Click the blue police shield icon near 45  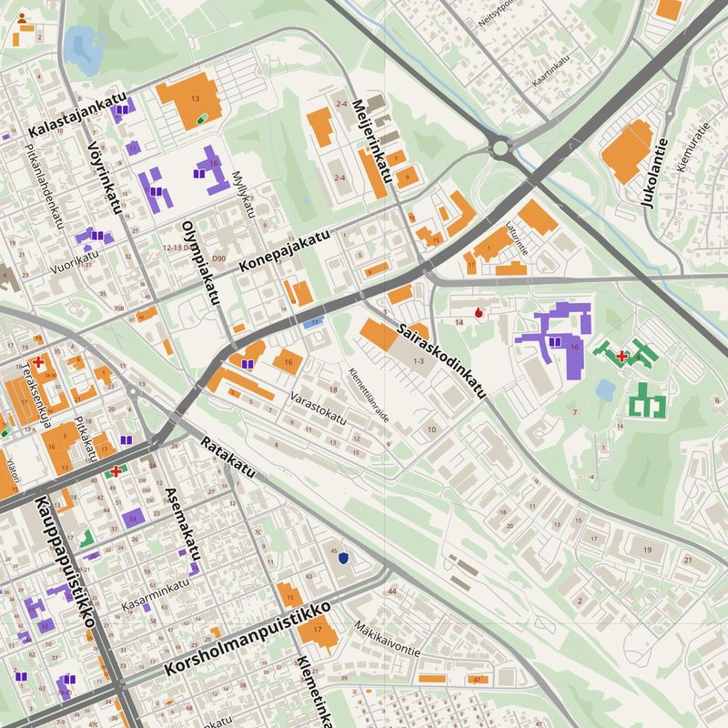click(x=344, y=558)
